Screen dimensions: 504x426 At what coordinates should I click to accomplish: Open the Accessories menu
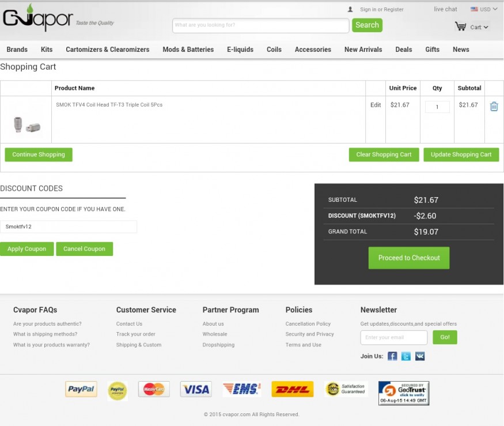(x=313, y=50)
